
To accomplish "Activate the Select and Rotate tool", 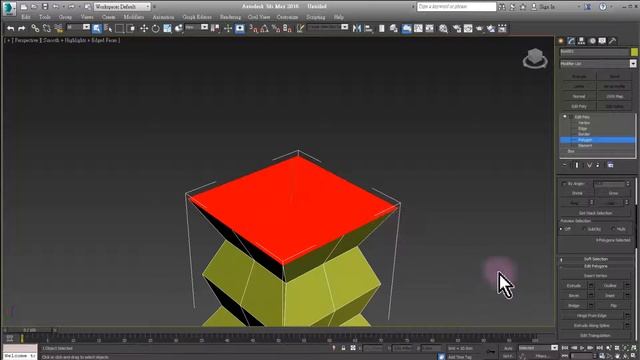I will coord(156,28).
